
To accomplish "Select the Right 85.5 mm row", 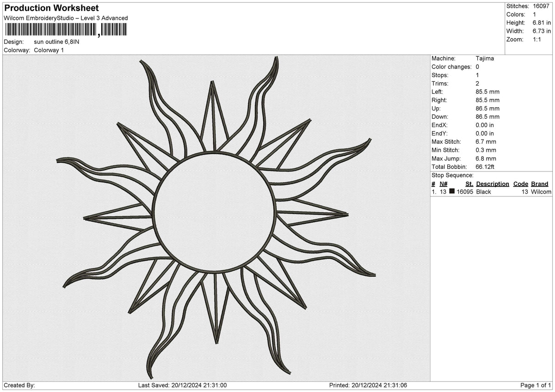I will tap(466, 100).
